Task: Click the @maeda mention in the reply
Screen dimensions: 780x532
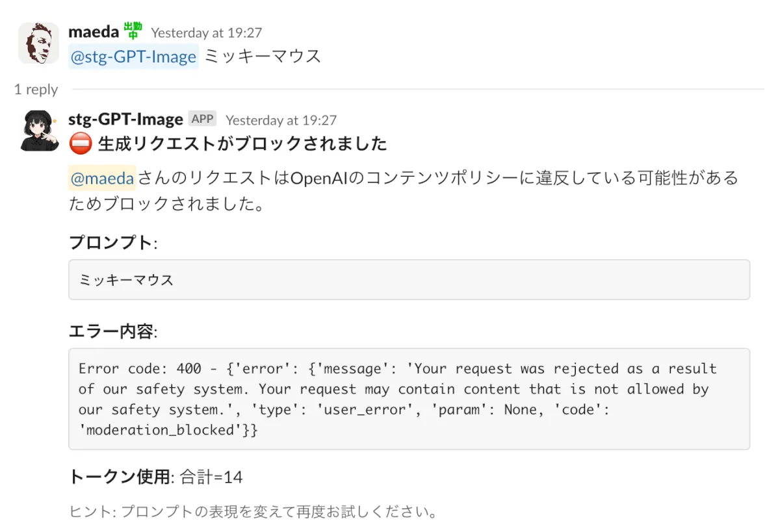Action: 102,178
